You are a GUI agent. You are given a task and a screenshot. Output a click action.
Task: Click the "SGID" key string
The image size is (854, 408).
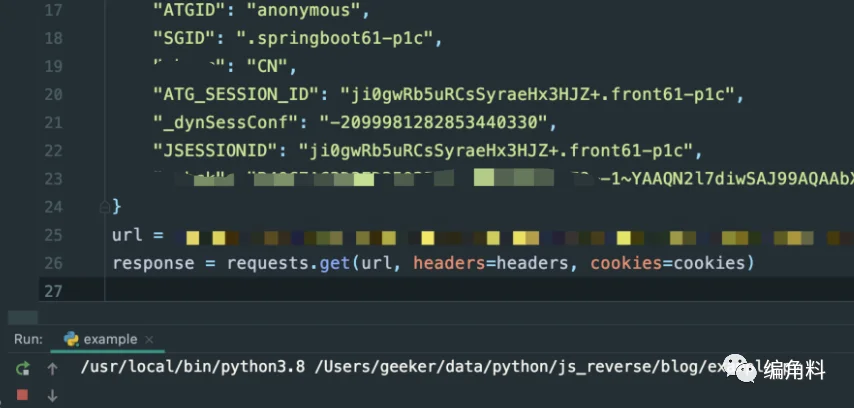[x=184, y=38]
